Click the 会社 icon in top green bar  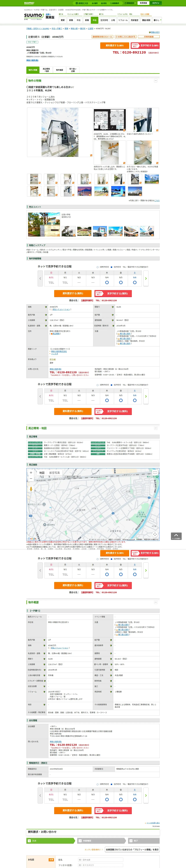coord(104,3)
